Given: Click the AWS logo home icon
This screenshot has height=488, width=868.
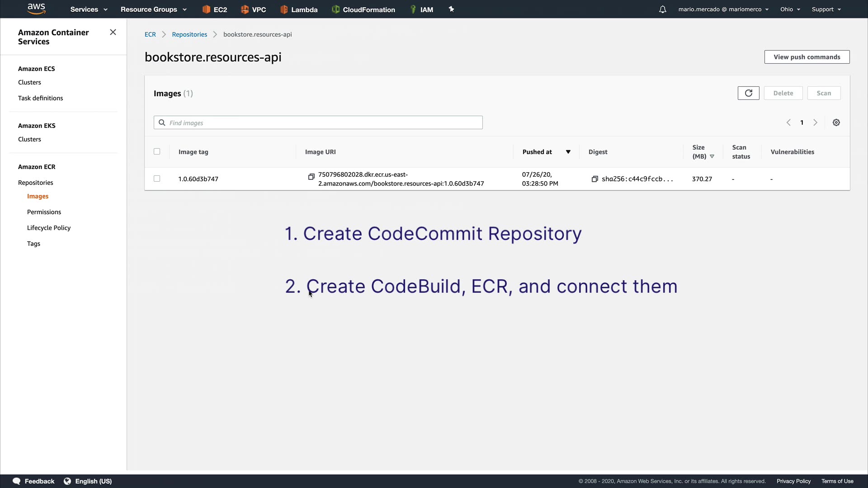Looking at the screenshot, I should [x=36, y=9].
